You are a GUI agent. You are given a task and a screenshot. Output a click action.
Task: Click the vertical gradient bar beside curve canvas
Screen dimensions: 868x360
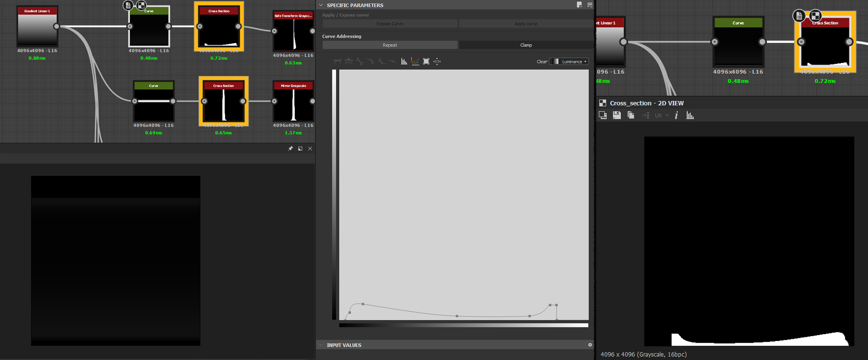point(334,194)
